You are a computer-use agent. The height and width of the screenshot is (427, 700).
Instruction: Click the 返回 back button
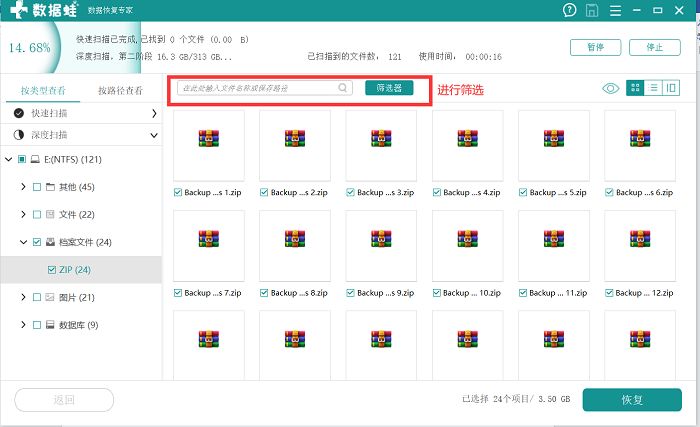64,400
